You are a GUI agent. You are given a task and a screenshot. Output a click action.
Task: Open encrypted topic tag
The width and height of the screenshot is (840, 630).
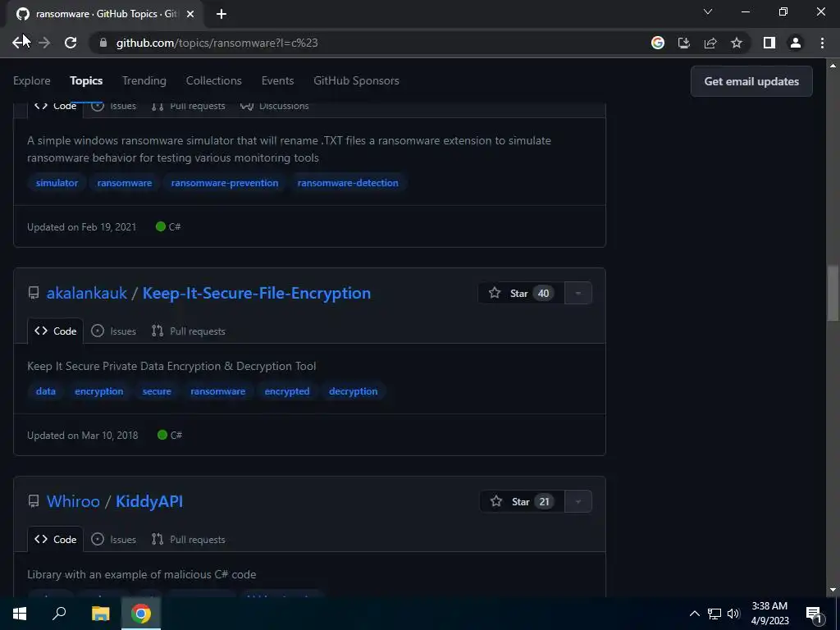(286, 391)
